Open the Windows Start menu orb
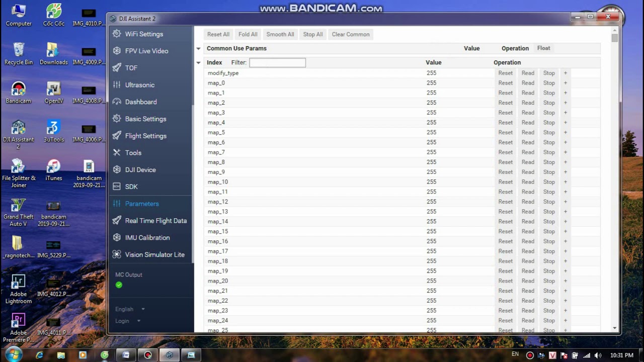 pyautogui.click(x=14, y=354)
